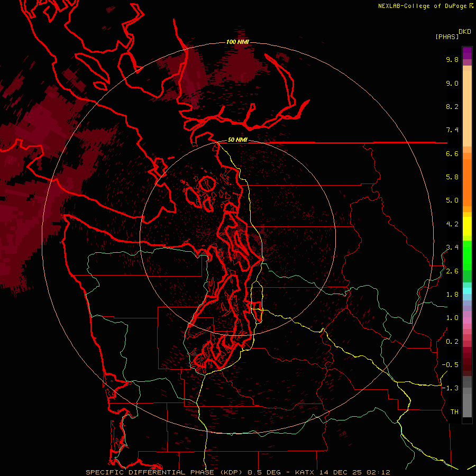Click the 9.0 scale value
This screenshot has height=476, width=476.
(452, 83)
